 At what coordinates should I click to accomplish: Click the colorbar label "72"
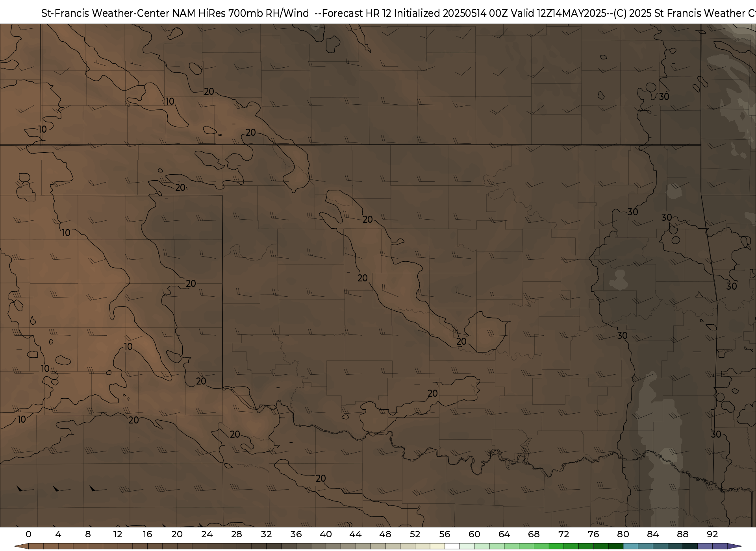pyautogui.click(x=563, y=534)
